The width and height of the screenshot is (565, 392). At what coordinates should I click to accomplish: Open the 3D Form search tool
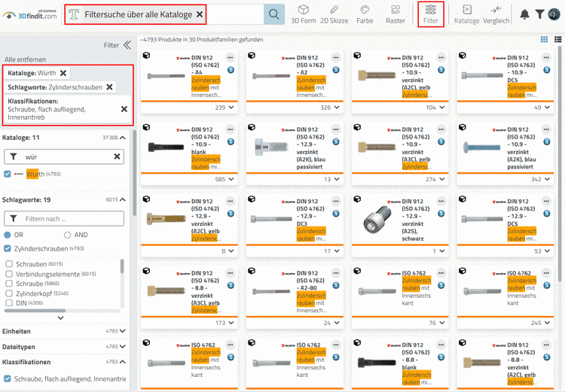[x=304, y=14]
